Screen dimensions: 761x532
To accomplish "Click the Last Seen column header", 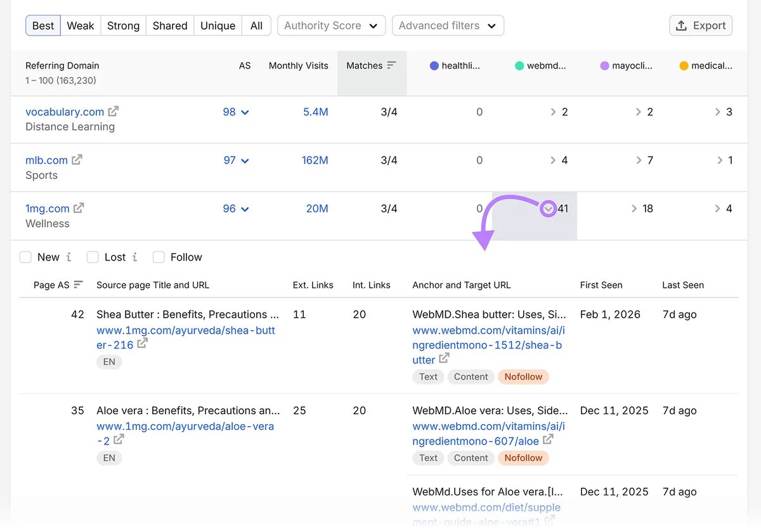I will tap(683, 285).
